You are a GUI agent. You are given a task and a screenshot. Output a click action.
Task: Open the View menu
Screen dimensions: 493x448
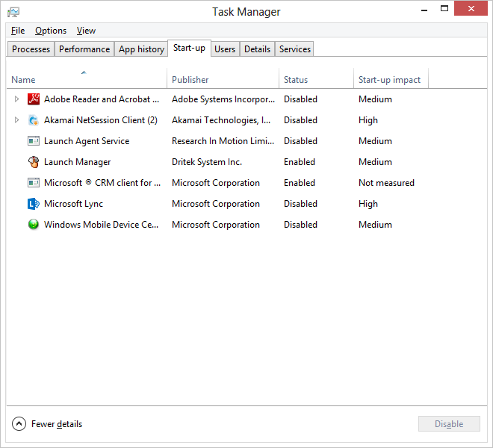point(86,31)
